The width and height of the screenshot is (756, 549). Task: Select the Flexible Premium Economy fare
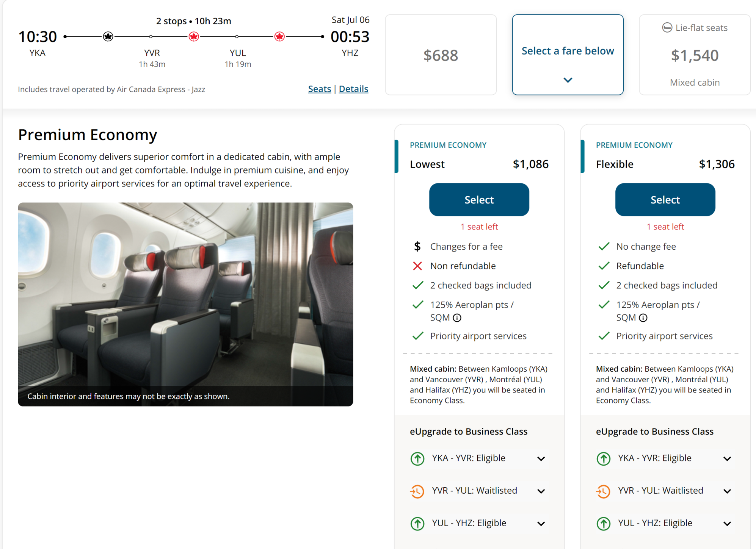click(x=665, y=200)
